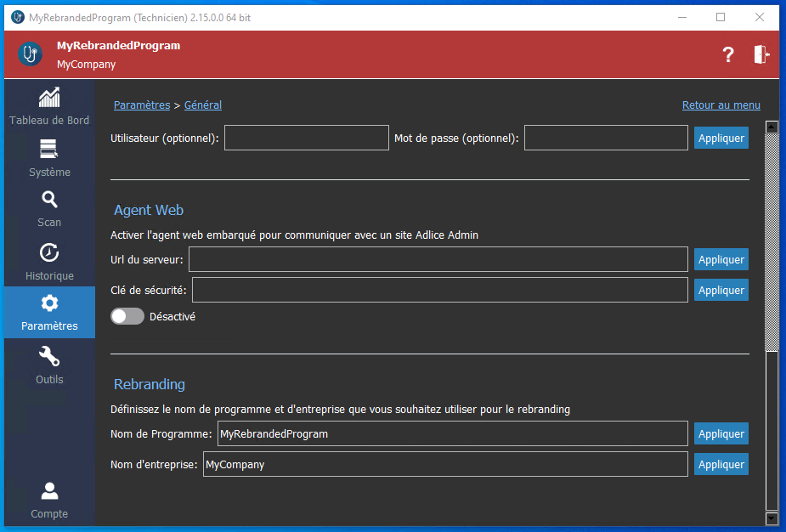
Task: Apply the Clé de sécurité value
Action: click(x=721, y=291)
